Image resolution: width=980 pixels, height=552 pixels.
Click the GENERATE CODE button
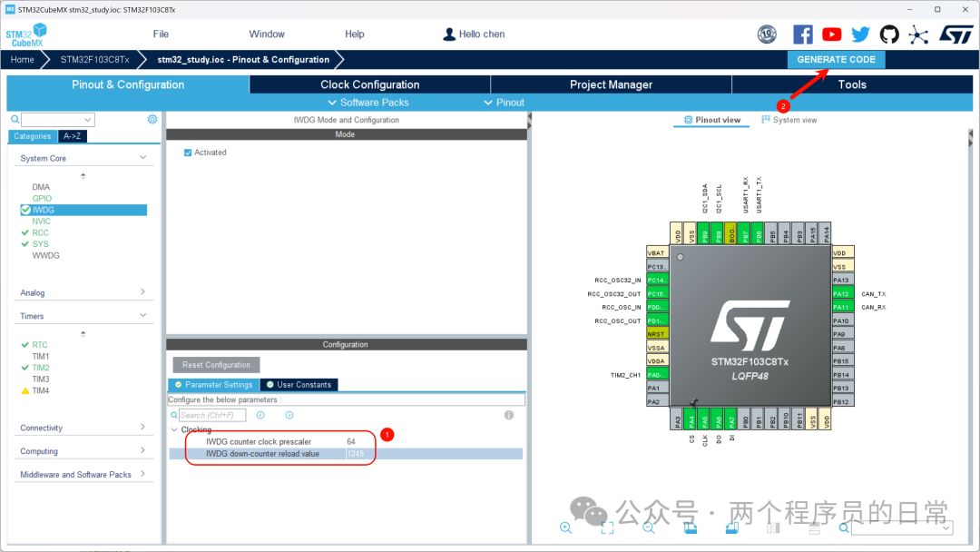(837, 59)
